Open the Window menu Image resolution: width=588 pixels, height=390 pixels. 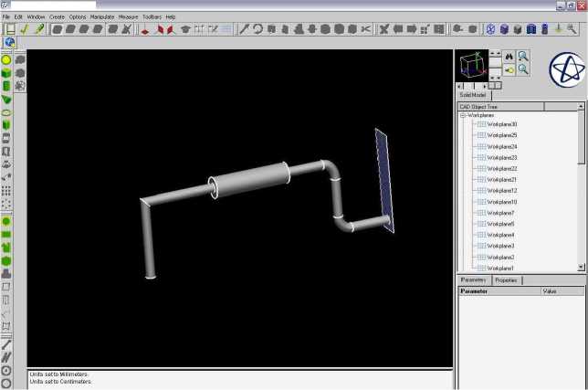[36, 16]
